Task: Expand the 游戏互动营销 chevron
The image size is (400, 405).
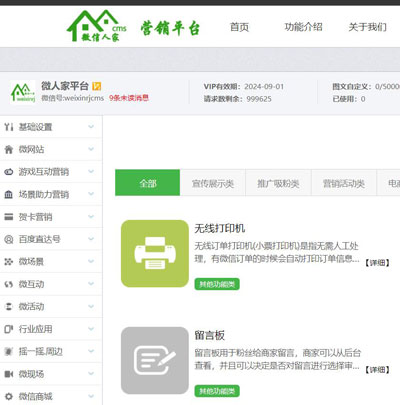Action: tap(91, 171)
